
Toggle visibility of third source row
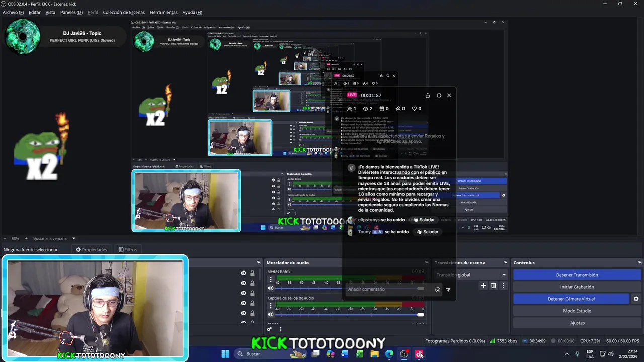(x=244, y=293)
